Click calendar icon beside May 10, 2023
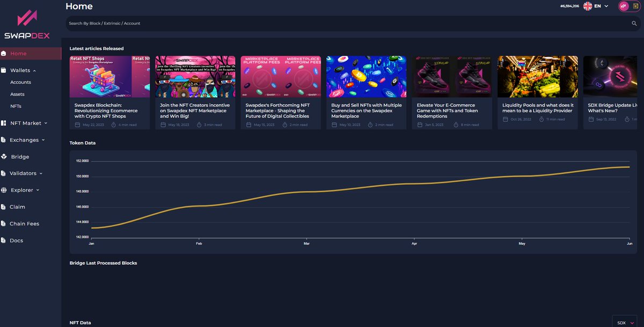Screen dimensions: 644x327 334,125
